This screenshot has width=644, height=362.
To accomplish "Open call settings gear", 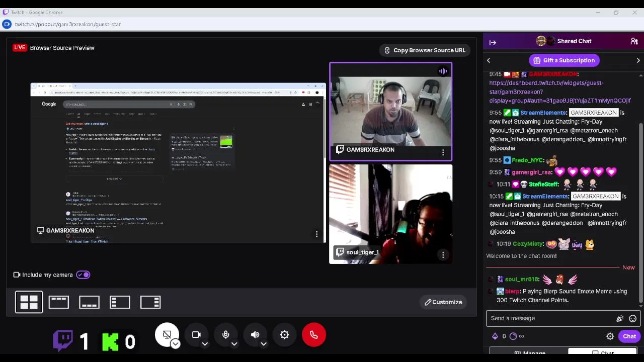I will [284, 335].
